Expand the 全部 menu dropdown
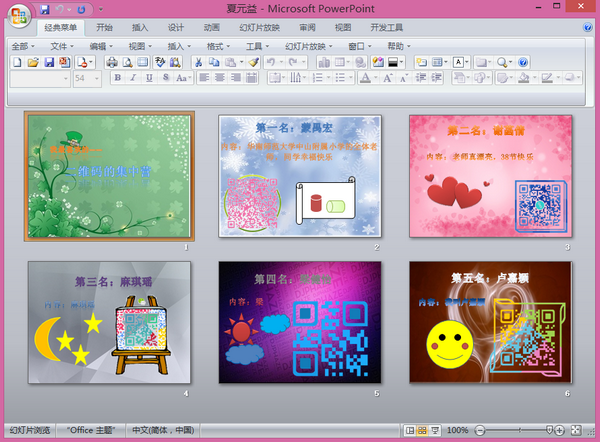The image size is (600, 442). pos(23,46)
